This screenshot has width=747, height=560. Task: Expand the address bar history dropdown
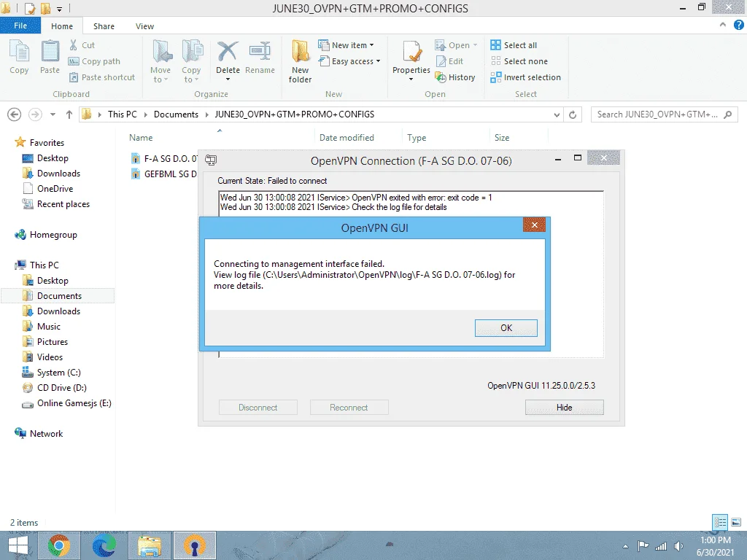pyautogui.click(x=557, y=114)
